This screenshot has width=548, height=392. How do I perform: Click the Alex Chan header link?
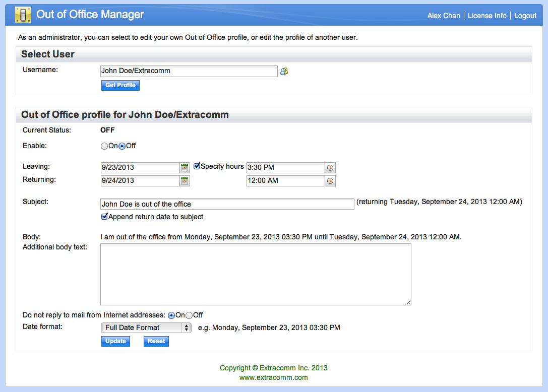tap(444, 16)
